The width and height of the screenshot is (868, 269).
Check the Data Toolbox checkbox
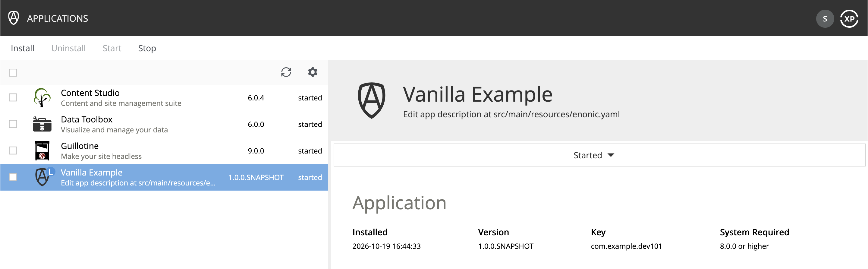tap(13, 124)
